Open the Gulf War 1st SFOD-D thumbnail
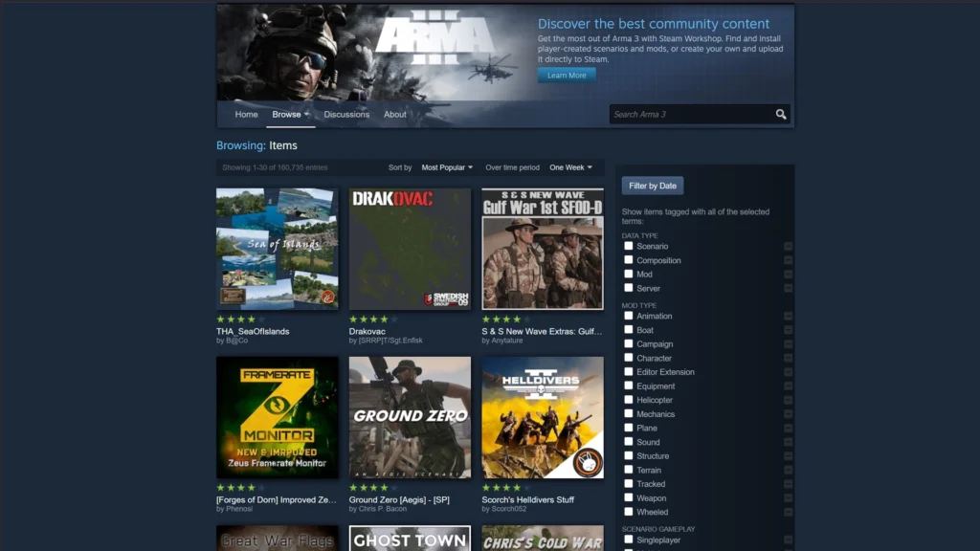Viewport: 980px width, 551px height. click(x=543, y=249)
